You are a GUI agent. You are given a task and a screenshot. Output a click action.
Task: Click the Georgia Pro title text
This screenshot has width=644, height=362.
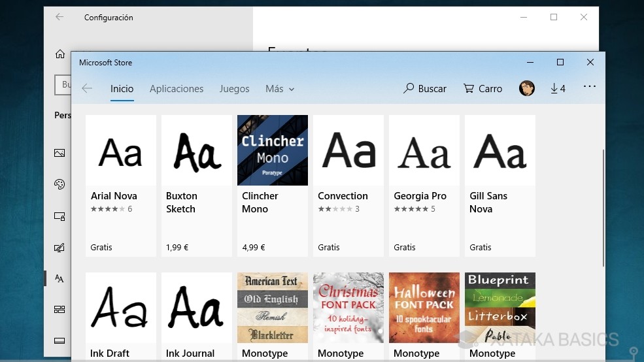pyautogui.click(x=420, y=196)
